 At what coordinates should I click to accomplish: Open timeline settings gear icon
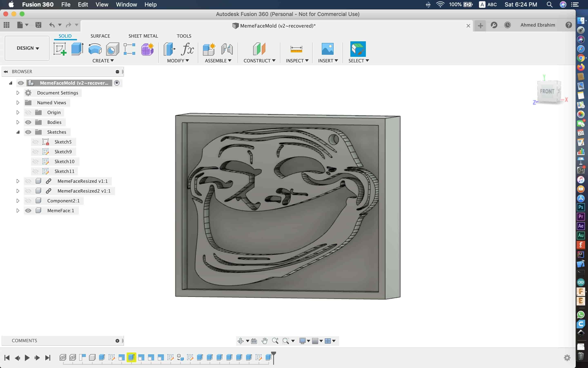(x=567, y=358)
